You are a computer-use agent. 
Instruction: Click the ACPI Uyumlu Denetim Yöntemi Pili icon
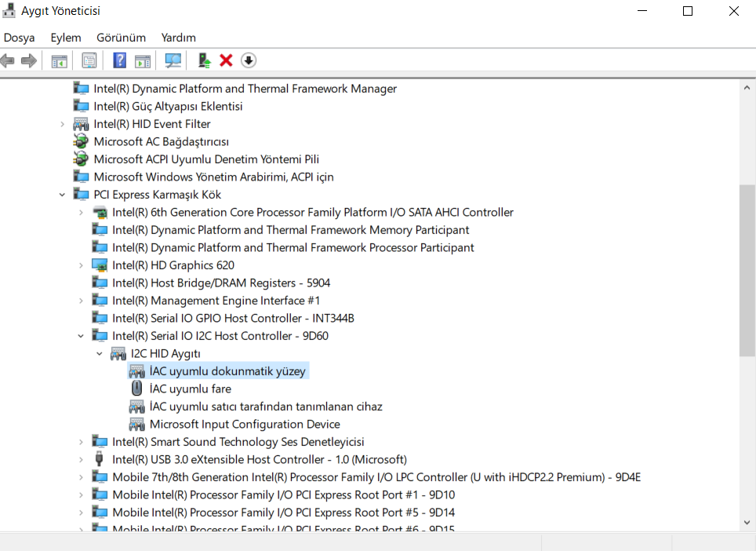81,159
